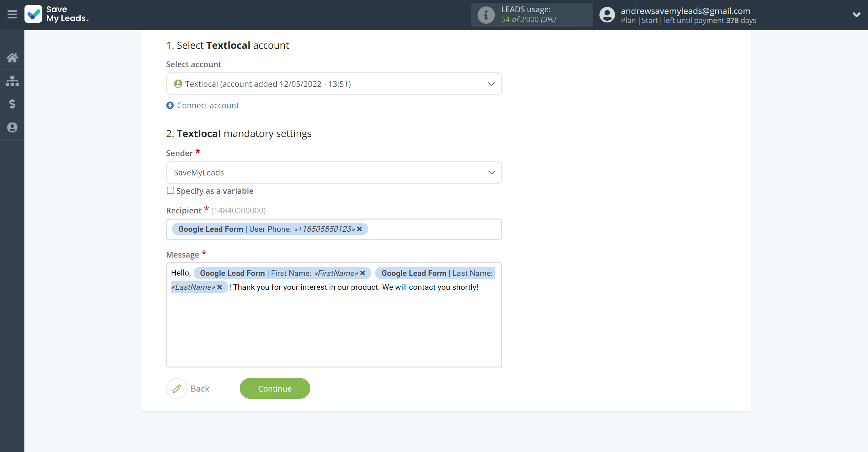The image size is (868, 452).
Task: Click the Back pencil icon
Action: 177,389
